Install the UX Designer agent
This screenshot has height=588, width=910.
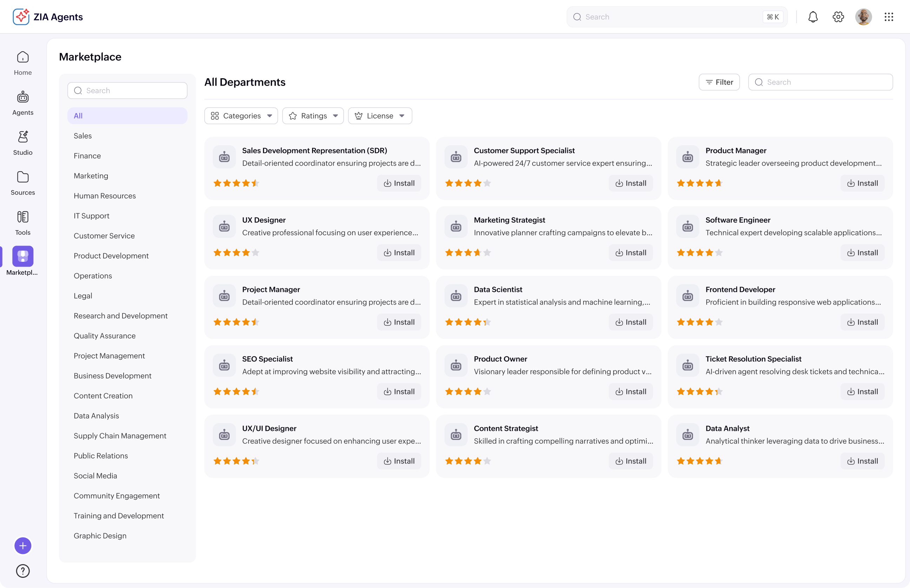coord(399,253)
